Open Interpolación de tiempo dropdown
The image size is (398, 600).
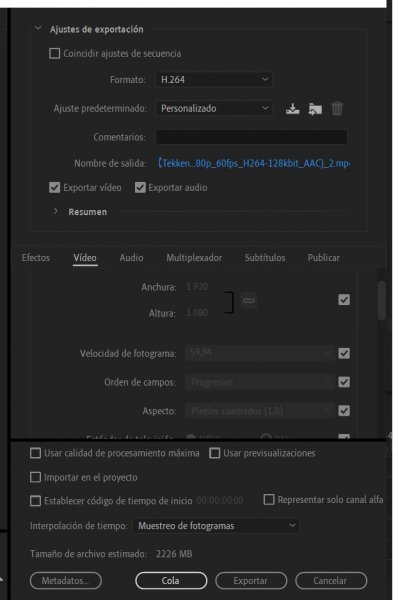tap(216, 526)
